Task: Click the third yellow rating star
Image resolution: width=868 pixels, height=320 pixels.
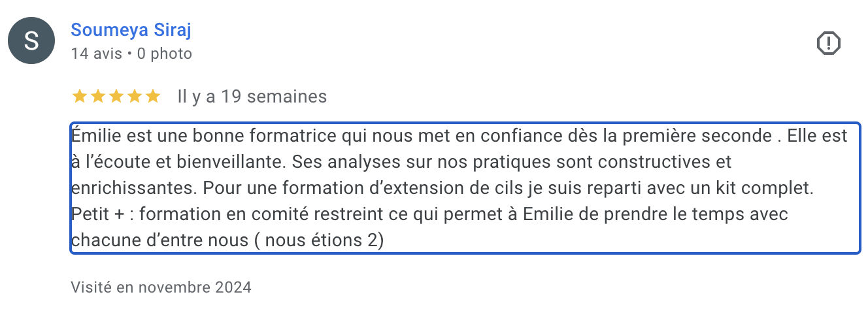Action: pos(116,97)
